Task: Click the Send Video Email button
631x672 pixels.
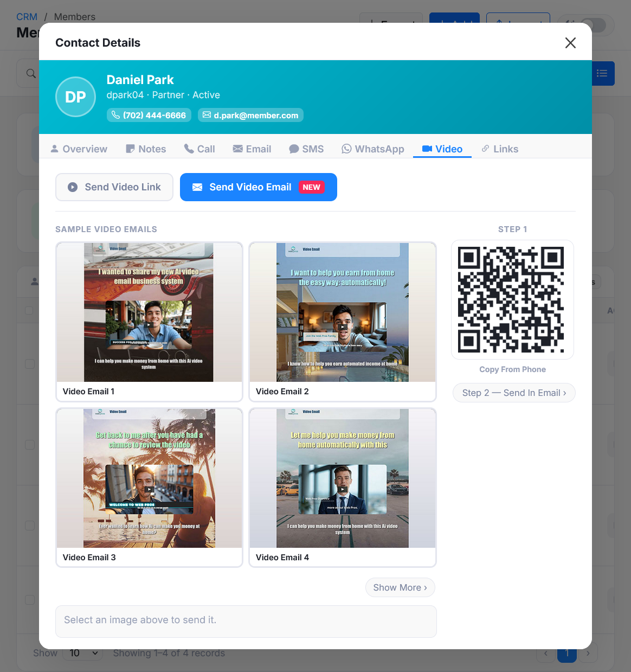Action: (259, 187)
